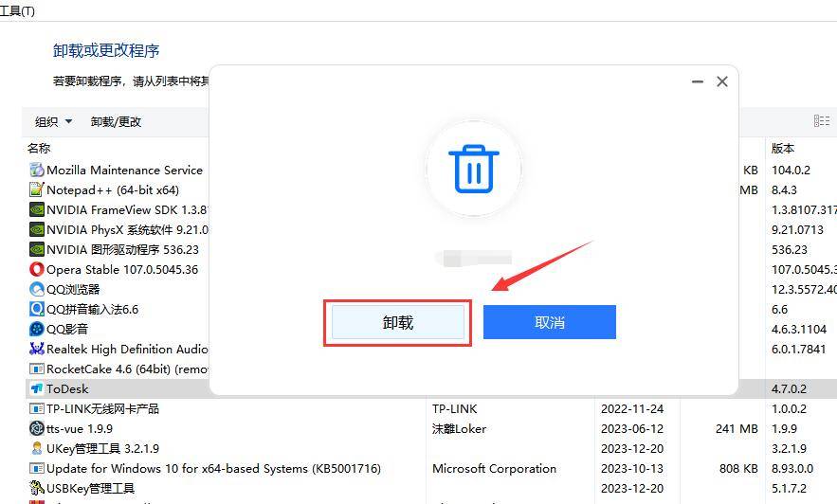
Task: Click the QQ影音 name text
Action: [x=67, y=329]
